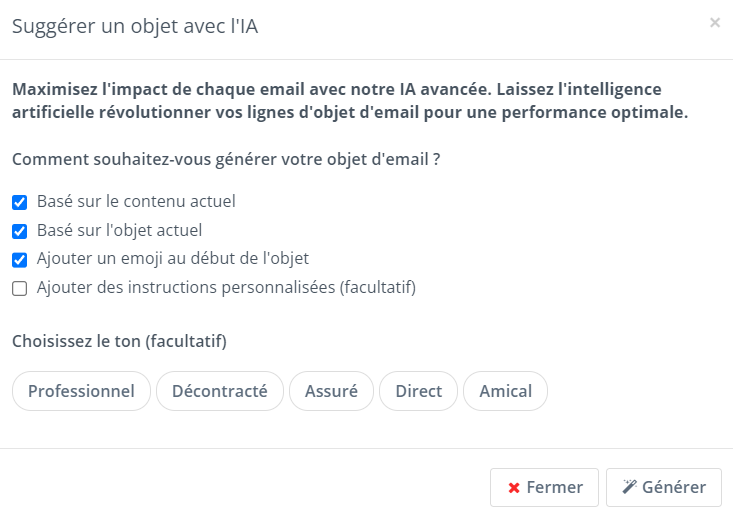Pick the Assuré tone pill
Screen dimensions: 733x512
coord(331,391)
